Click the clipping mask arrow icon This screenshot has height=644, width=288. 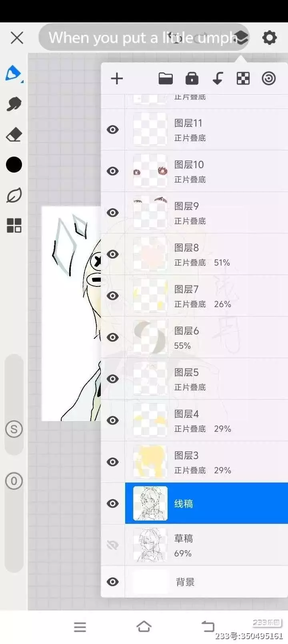(218, 79)
